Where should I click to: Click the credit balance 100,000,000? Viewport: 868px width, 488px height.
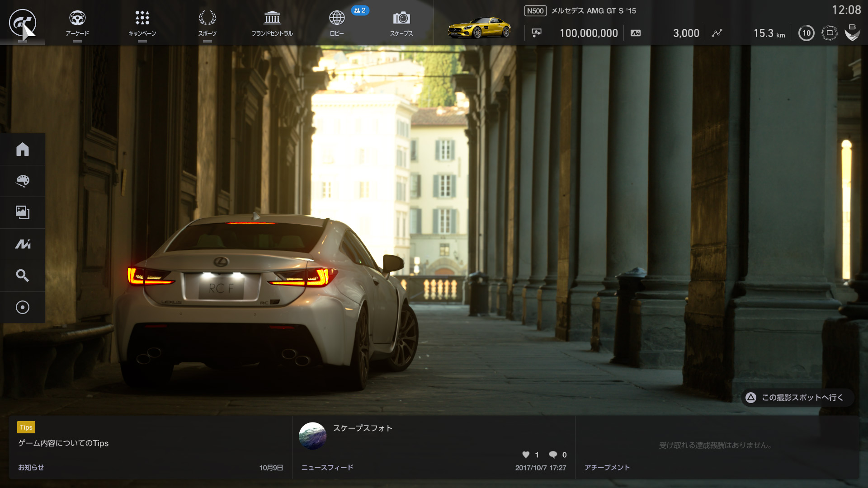coord(589,33)
